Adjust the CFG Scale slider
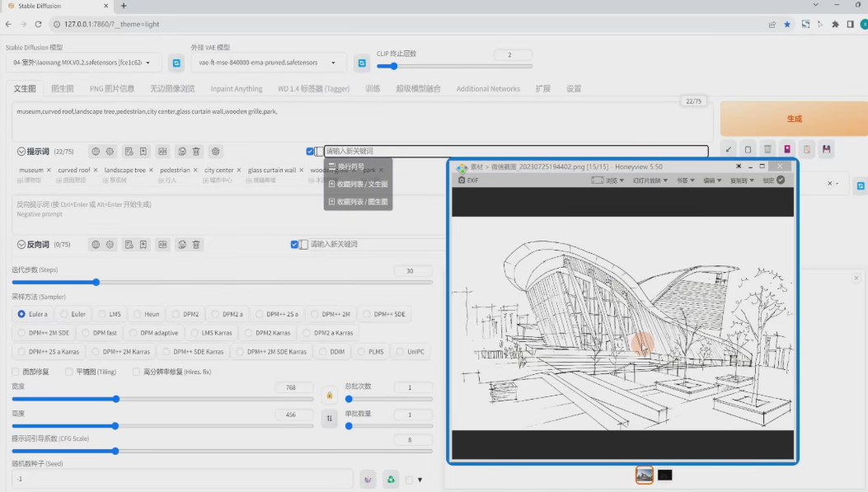 [222, 451]
